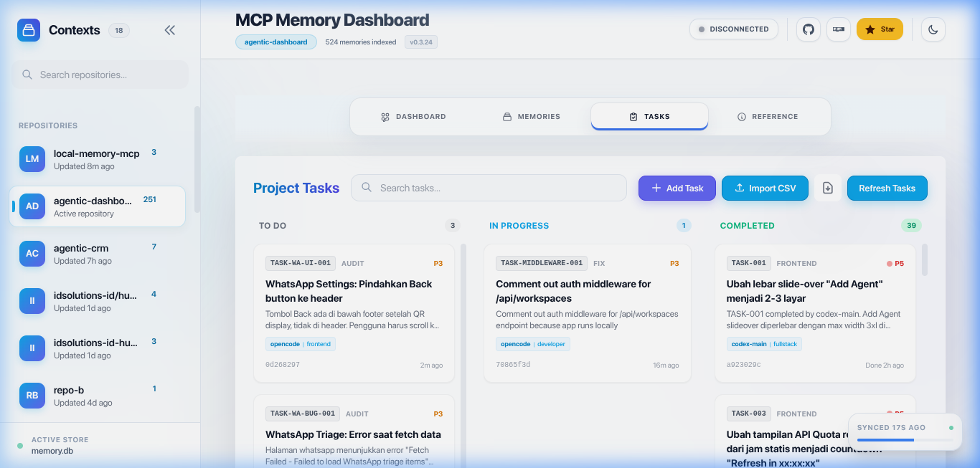
Task: Click the sidebar repositories scrollbar
Action: pos(197,159)
